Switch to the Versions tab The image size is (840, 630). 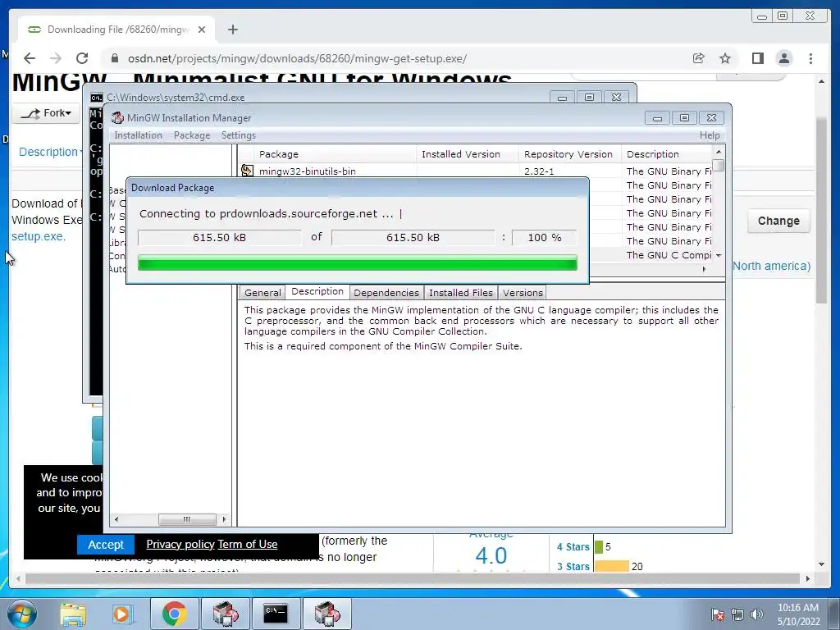[523, 293]
